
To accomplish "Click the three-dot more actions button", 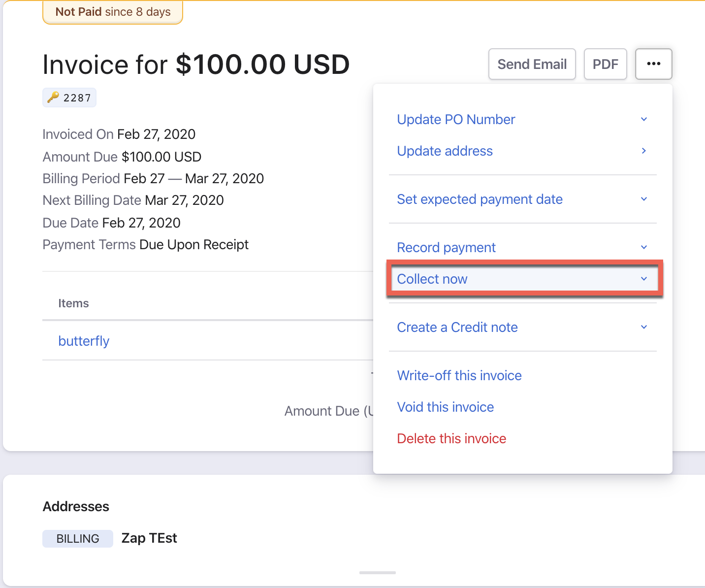I will click(x=653, y=64).
